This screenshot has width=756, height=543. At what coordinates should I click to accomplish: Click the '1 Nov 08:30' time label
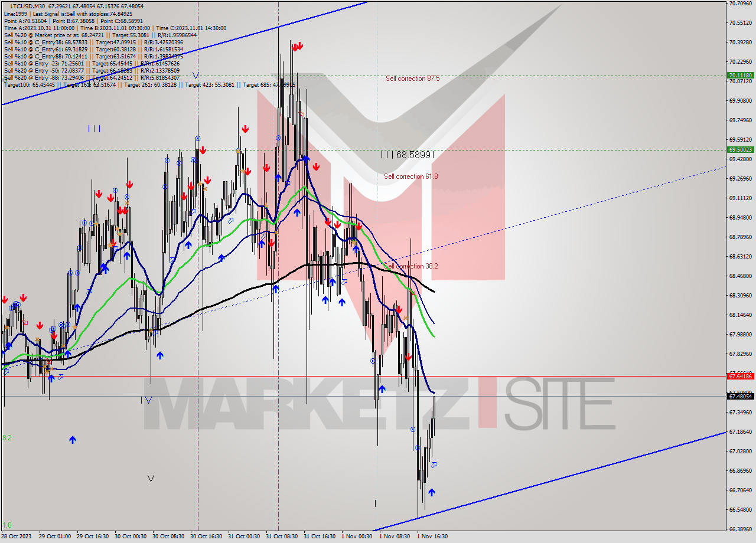point(395,537)
